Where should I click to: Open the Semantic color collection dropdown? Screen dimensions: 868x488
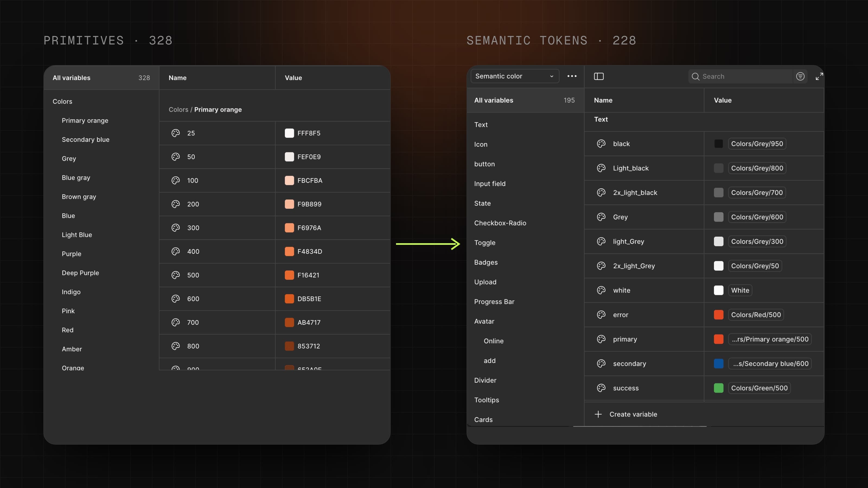[x=515, y=76]
